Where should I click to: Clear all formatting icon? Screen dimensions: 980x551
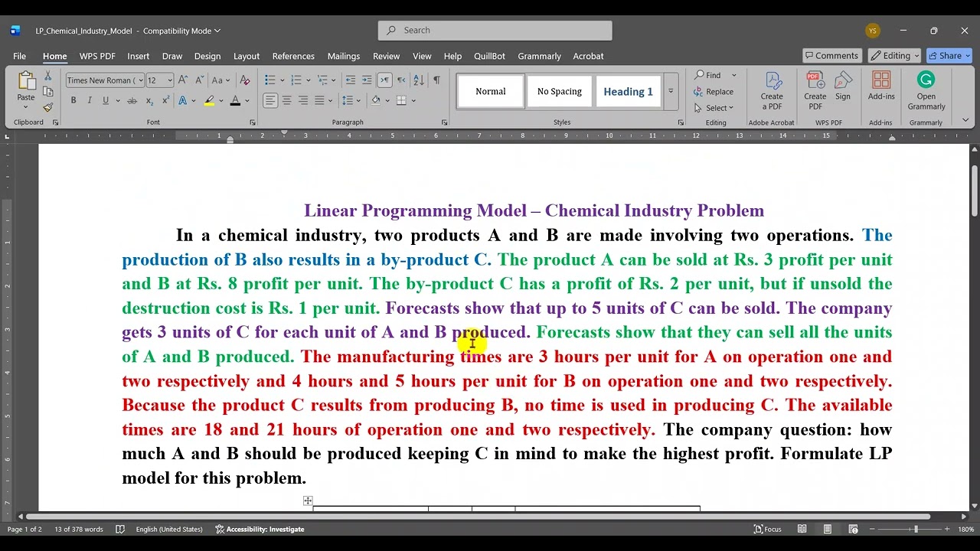click(244, 80)
